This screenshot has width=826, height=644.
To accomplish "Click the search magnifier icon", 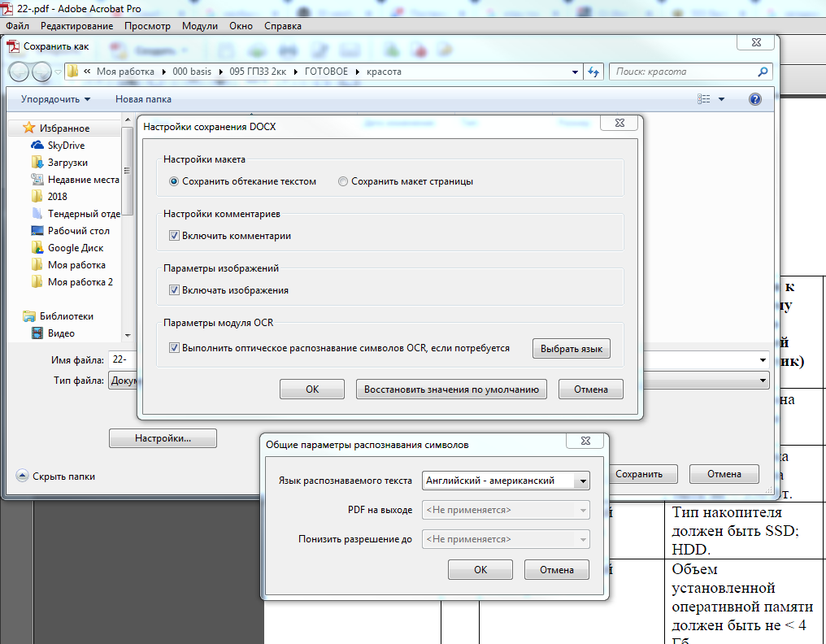I will (763, 72).
